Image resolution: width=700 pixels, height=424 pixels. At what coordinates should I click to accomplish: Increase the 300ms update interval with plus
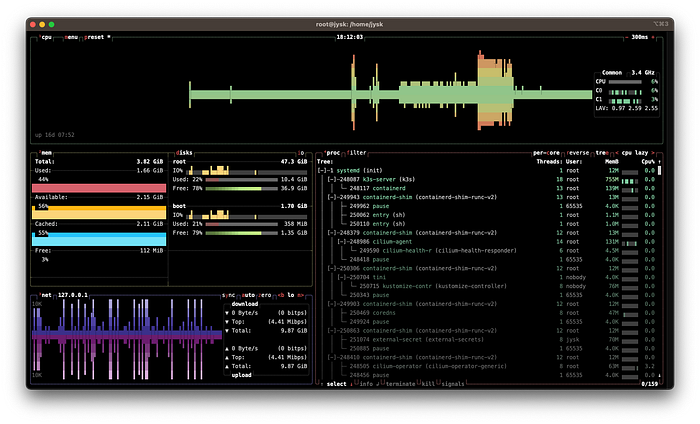click(x=653, y=37)
